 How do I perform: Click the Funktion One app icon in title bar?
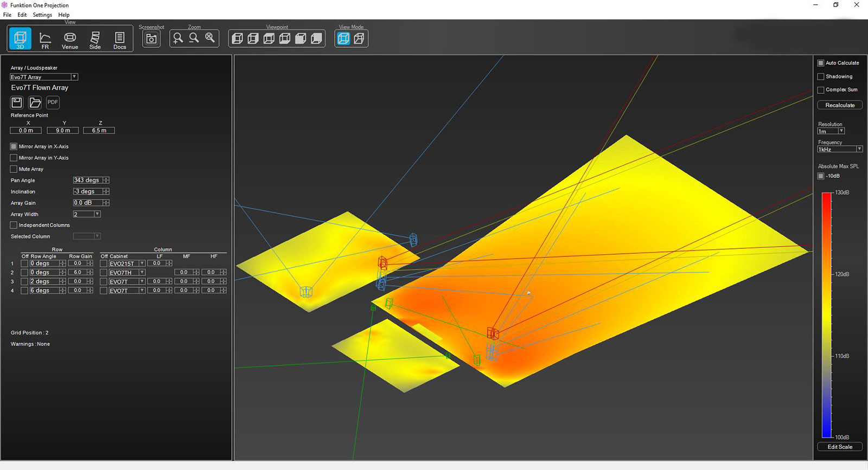point(5,5)
